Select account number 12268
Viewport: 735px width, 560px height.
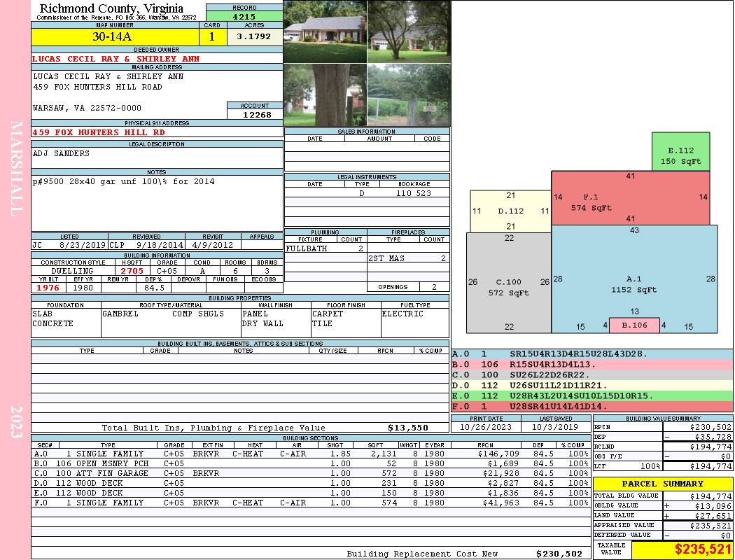pyautogui.click(x=256, y=114)
